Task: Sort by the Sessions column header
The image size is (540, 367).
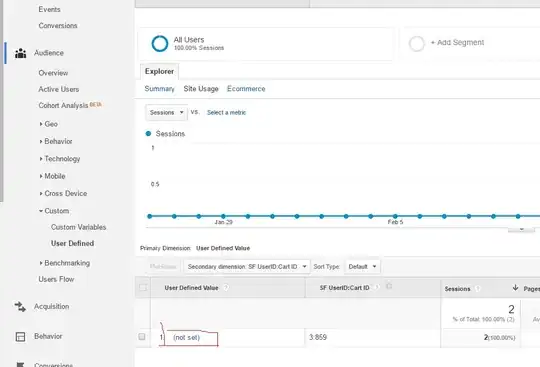Action: pos(457,289)
